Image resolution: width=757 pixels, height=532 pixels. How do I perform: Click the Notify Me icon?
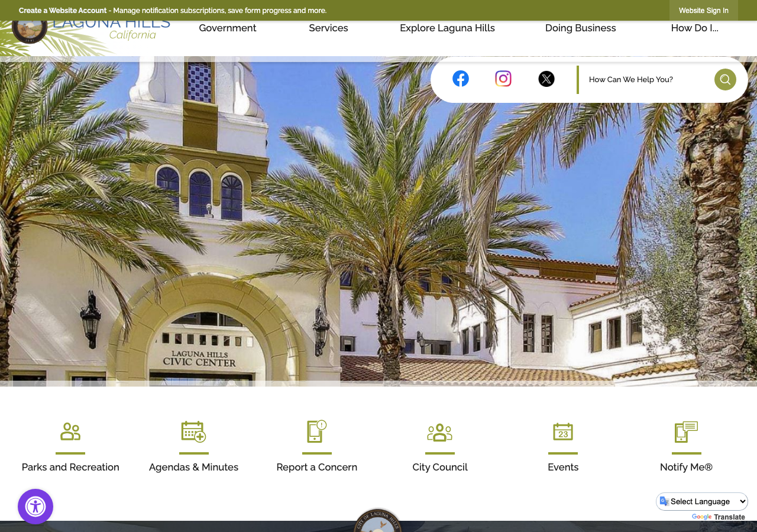(x=686, y=432)
